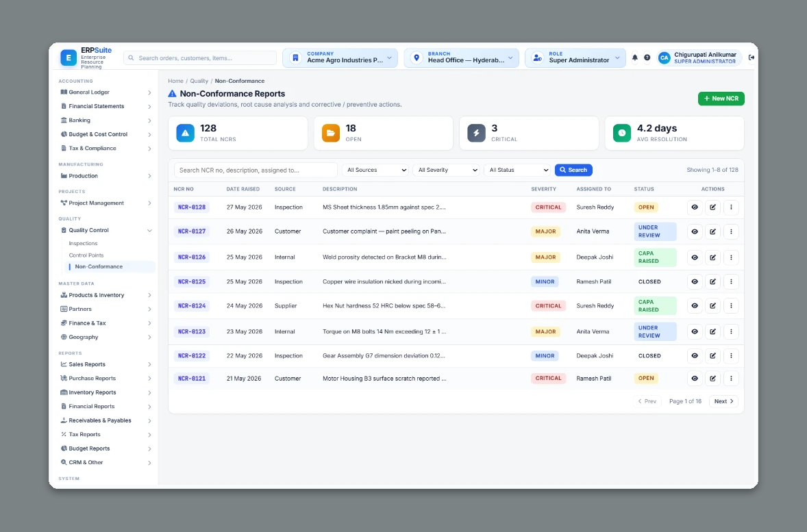
Task: Click the Open folder stat icon
Action: pyautogui.click(x=331, y=133)
